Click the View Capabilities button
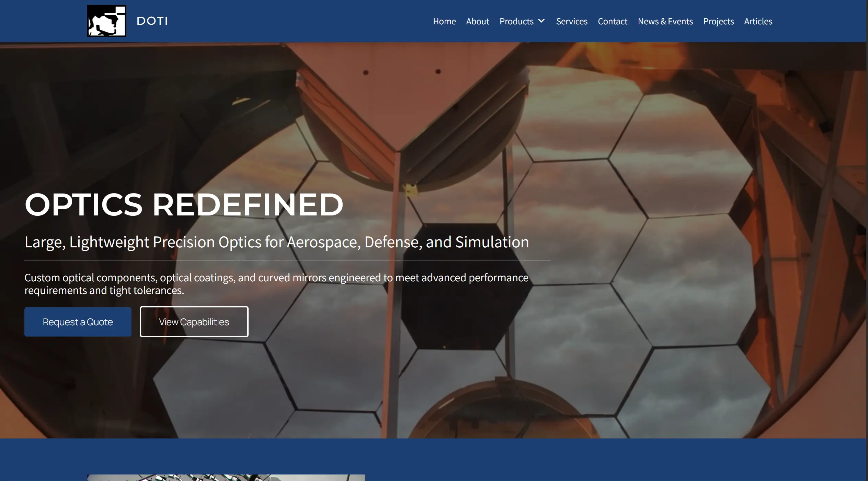This screenshot has width=868, height=481. point(194,322)
